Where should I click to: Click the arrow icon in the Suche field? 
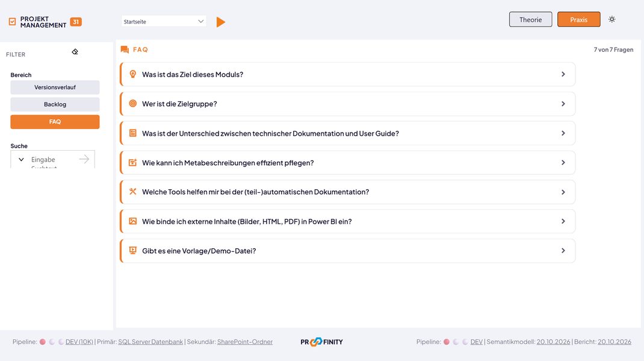[84, 159]
